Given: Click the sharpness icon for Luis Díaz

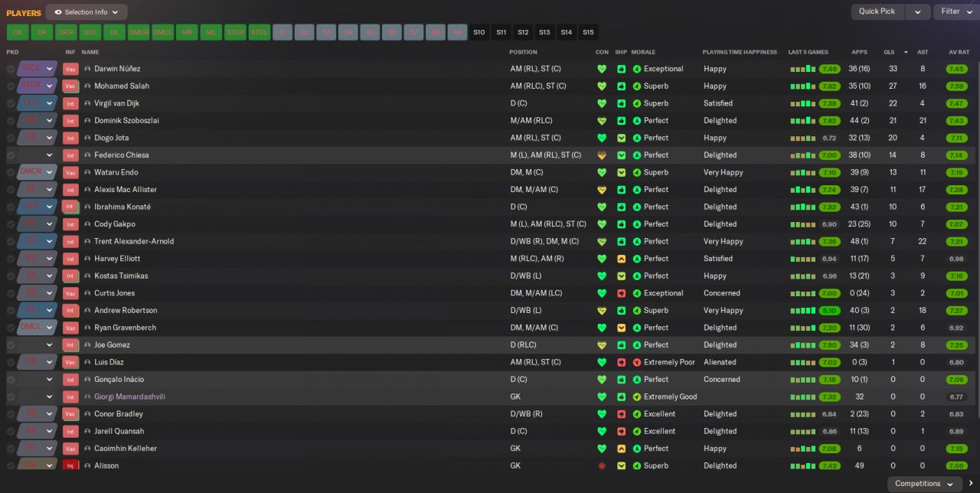Looking at the screenshot, I should click(x=621, y=362).
